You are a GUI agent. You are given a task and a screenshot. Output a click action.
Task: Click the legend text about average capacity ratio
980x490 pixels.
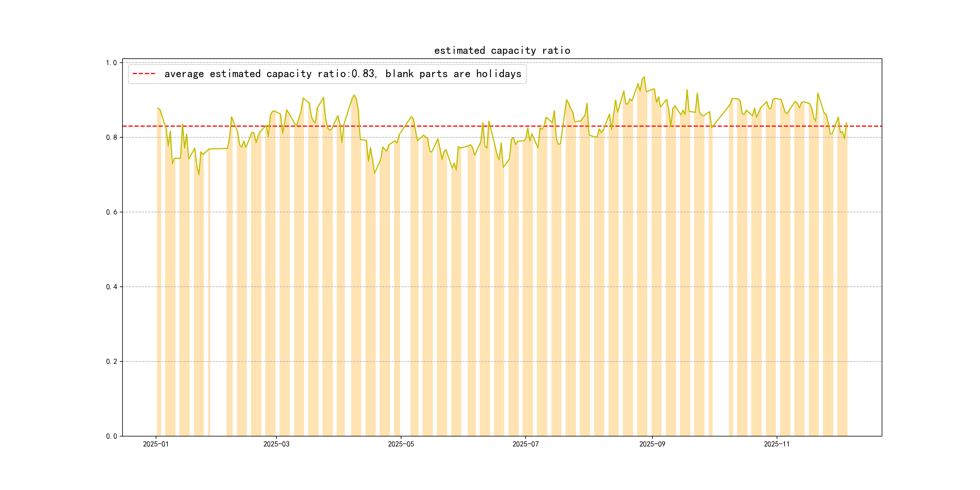[342, 74]
